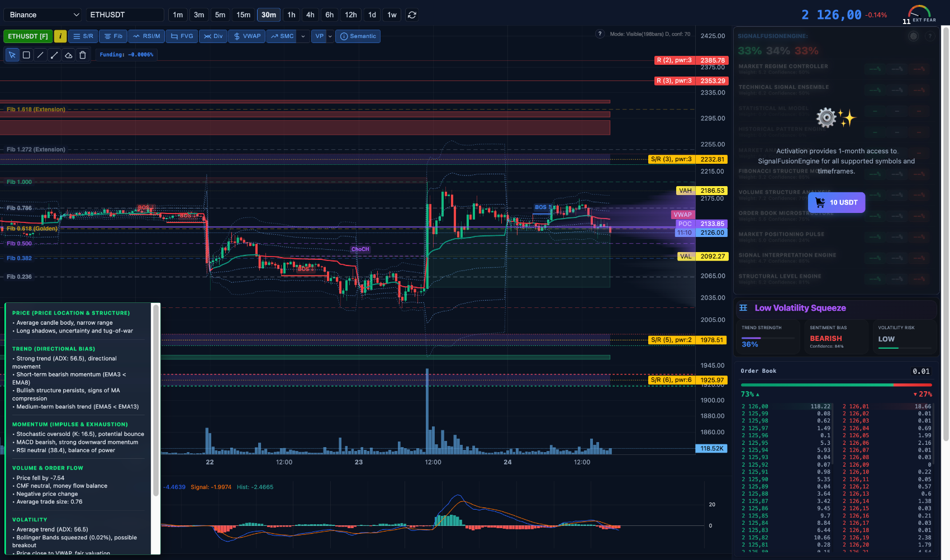Click the ETHUSDT symbol input field
The image size is (950, 560).
click(x=125, y=15)
